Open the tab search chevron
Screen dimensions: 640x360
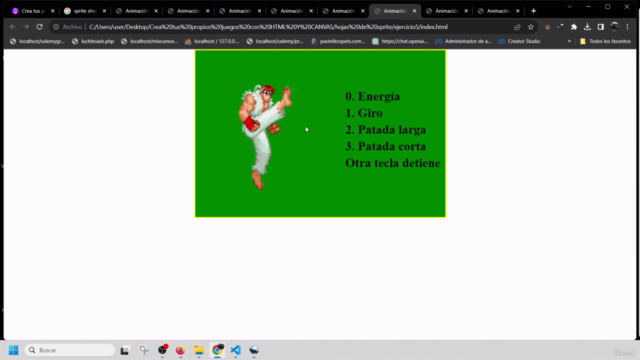click(x=569, y=7)
